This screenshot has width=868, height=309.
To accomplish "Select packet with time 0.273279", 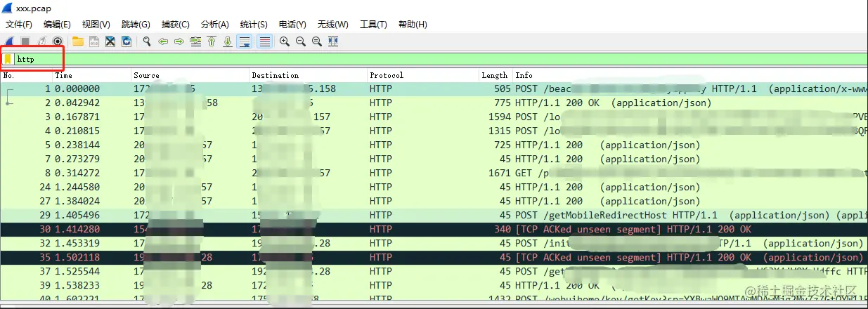I will (x=434, y=159).
